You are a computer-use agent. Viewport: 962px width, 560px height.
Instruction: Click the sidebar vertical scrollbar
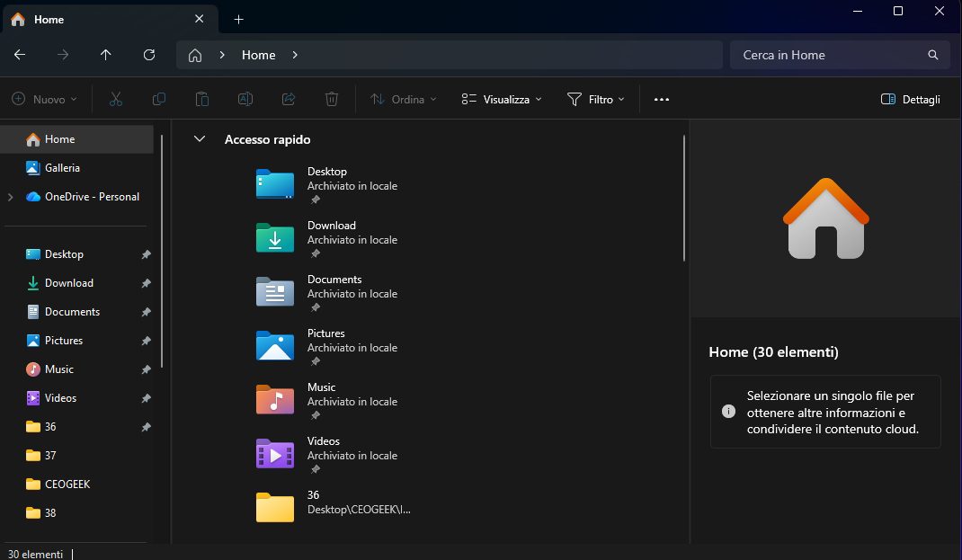[x=162, y=252]
